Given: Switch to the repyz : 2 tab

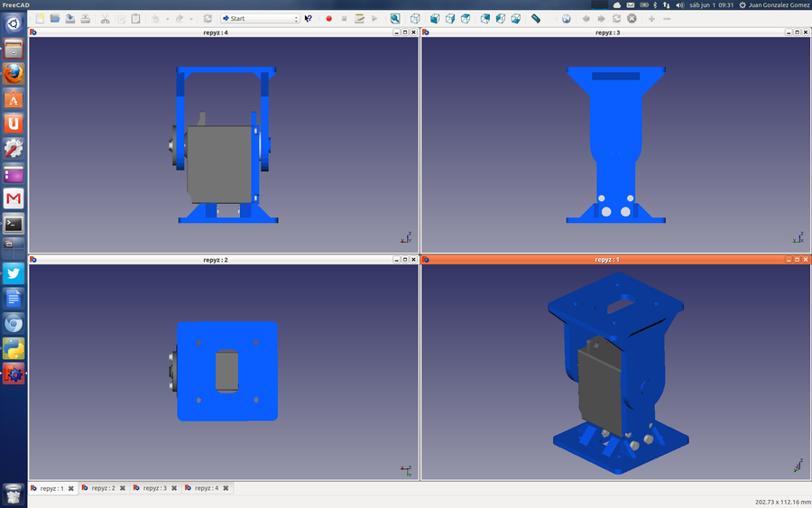Looking at the screenshot, I should point(104,488).
